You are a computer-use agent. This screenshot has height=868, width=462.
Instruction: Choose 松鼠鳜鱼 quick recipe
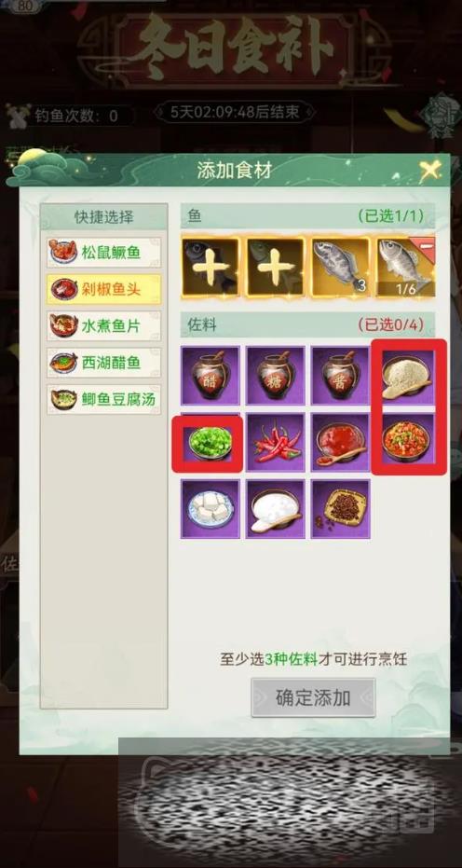pyautogui.click(x=104, y=253)
